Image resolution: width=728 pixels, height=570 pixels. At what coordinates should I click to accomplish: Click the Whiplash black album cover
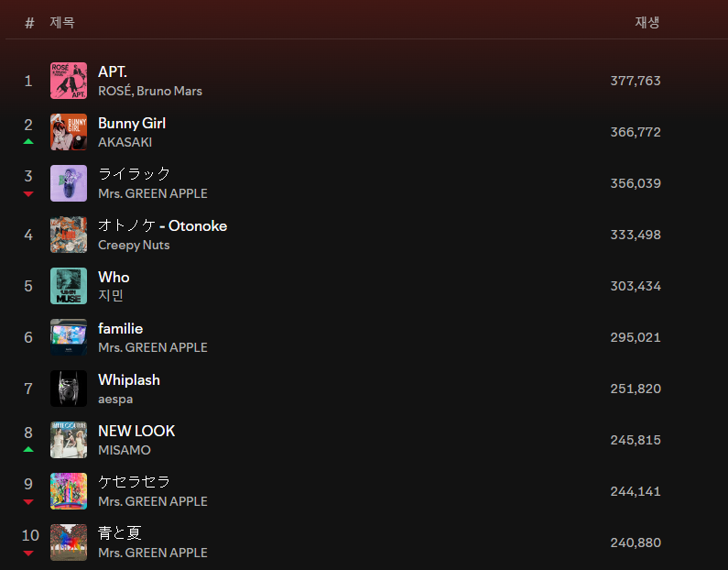69,389
